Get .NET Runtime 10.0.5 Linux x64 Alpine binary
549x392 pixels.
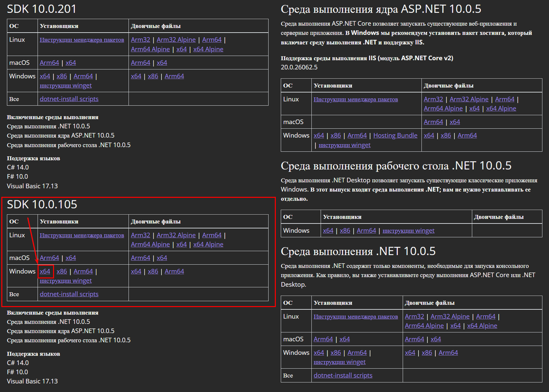click(x=482, y=326)
